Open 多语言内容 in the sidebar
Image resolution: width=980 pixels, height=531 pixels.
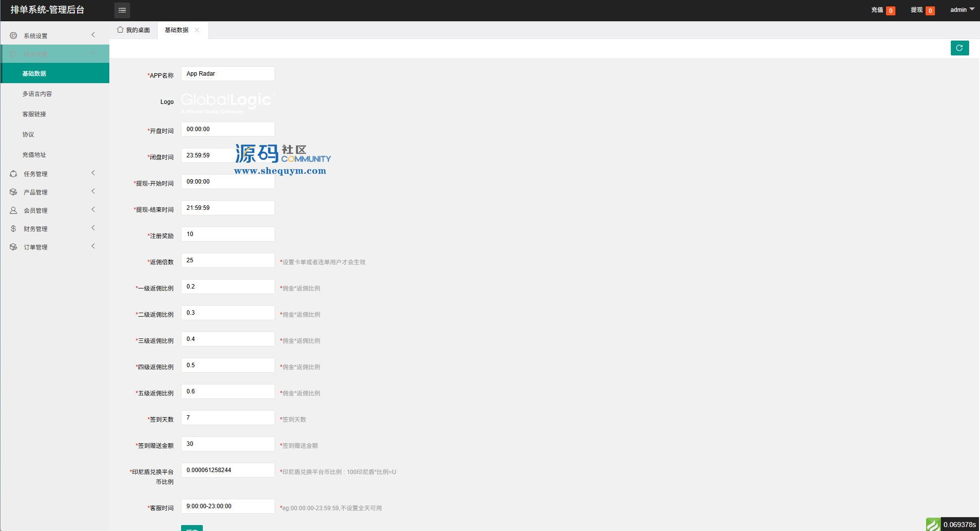click(x=37, y=94)
